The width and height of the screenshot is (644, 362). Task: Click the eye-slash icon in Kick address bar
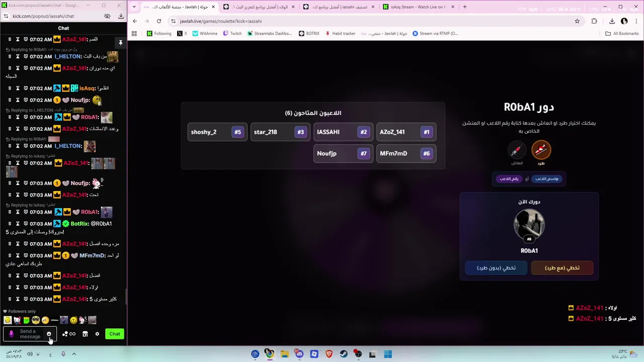coord(107,16)
